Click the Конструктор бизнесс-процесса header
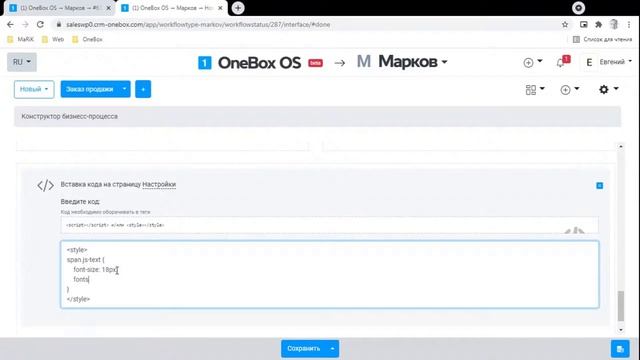Image resolution: width=640 pixels, height=360 pixels. [x=318, y=116]
